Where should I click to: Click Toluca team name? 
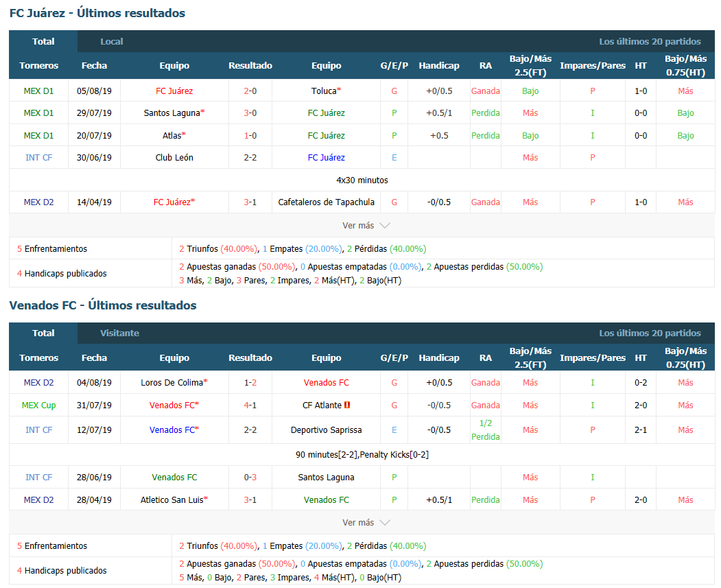click(x=324, y=91)
